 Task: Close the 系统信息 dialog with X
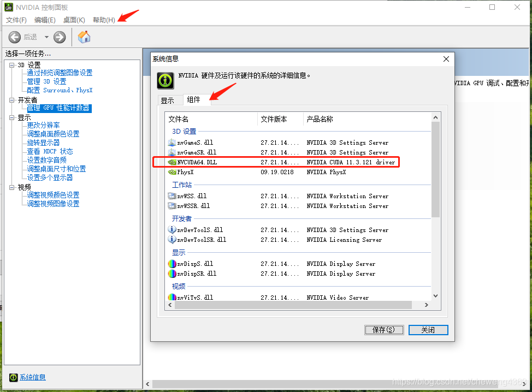pos(446,59)
